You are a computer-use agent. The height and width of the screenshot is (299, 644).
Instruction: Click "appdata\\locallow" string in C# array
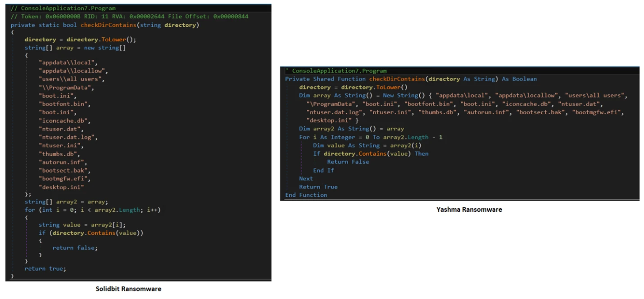point(73,71)
